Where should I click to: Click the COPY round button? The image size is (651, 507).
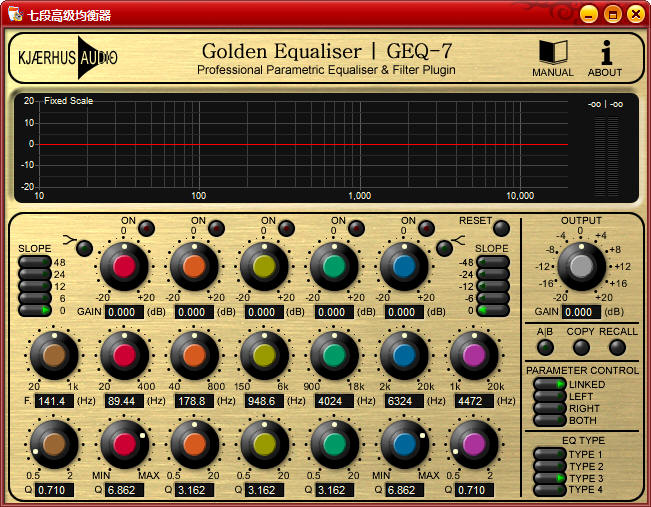point(581,348)
